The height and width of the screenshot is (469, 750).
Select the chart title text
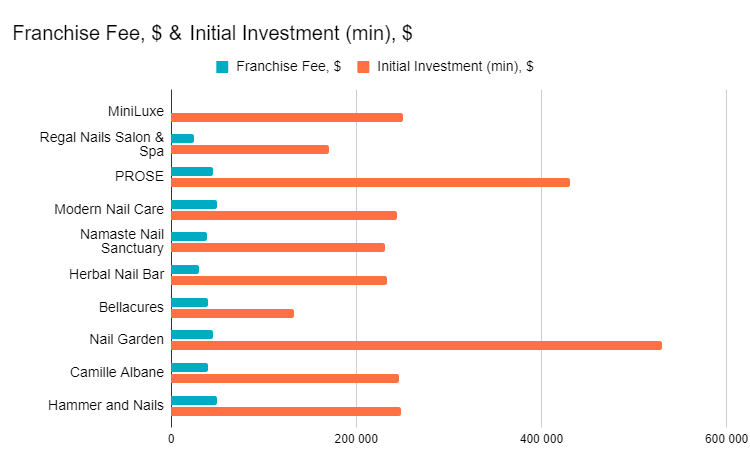coord(212,33)
